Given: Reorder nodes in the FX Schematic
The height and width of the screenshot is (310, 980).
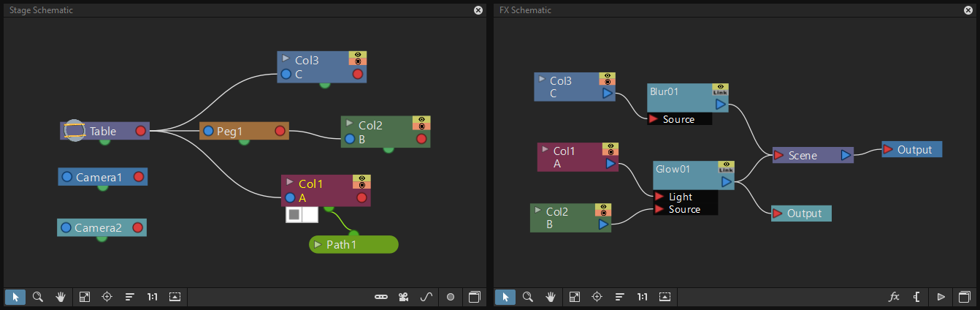Looking at the screenshot, I should (620, 297).
